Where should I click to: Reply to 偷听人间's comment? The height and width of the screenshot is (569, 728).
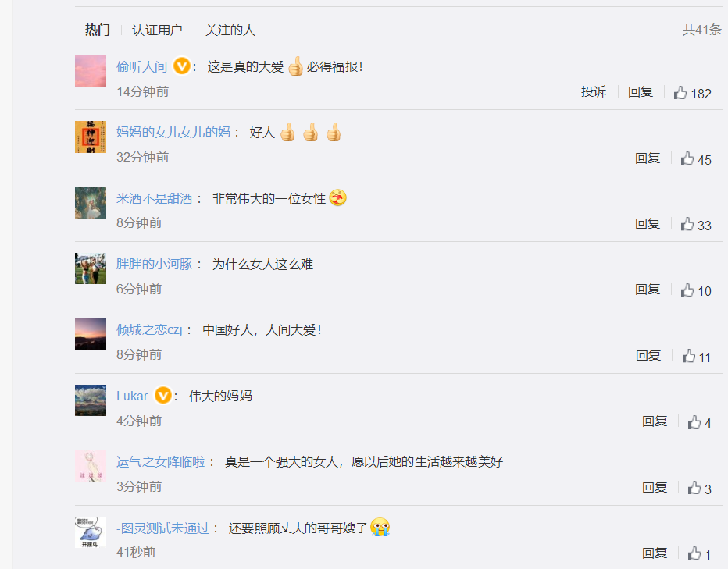pos(641,91)
